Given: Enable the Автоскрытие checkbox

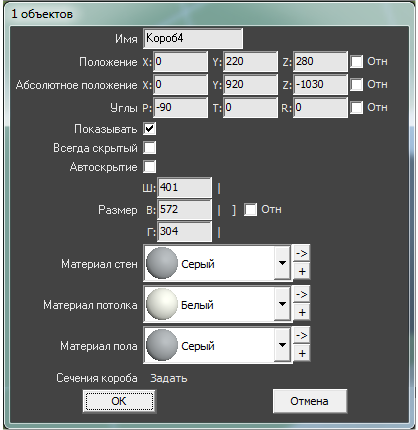Looking at the screenshot, I should [x=150, y=167].
